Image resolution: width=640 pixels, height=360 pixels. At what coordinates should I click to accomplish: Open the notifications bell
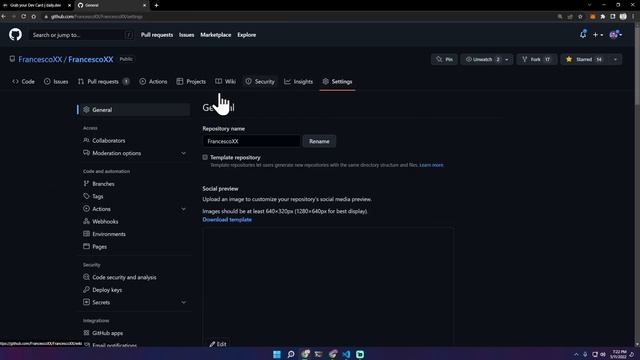coord(583,35)
